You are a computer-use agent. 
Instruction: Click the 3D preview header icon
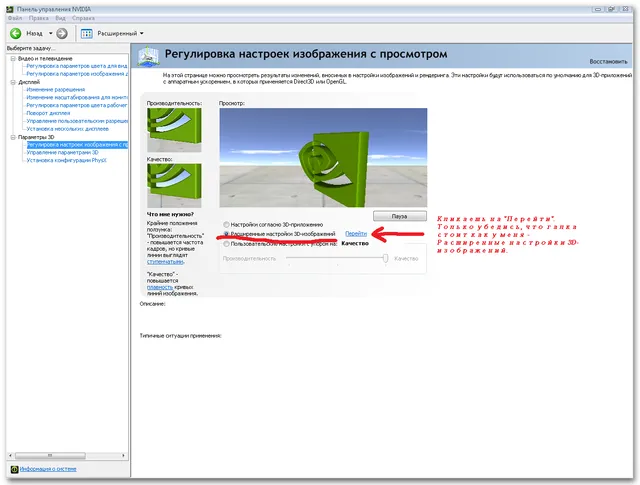[x=148, y=56]
